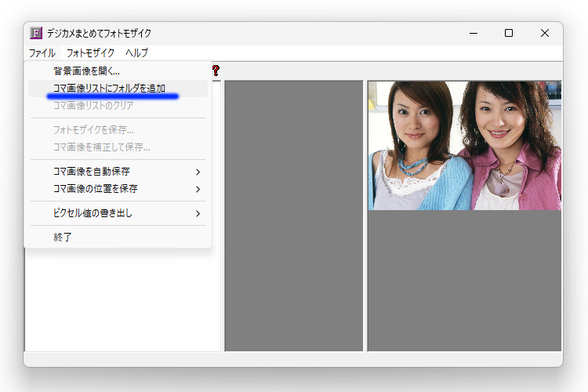Open the ヘルプ menu
The width and height of the screenshot is (588, 392).
(x=136, y=53)
